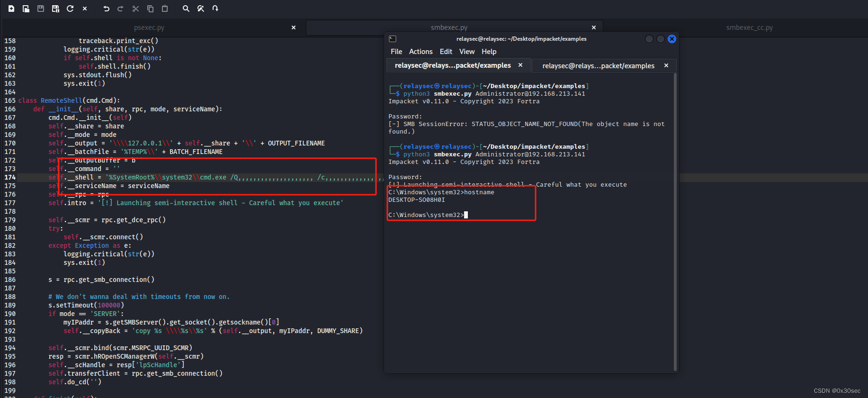Close the first terminal tab
This screenshot has width=868, height=398.
tap(520, 65)
